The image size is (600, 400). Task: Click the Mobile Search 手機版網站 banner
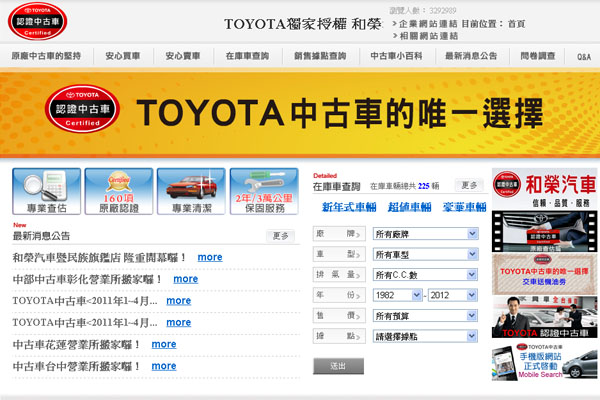tap(545, 362)
